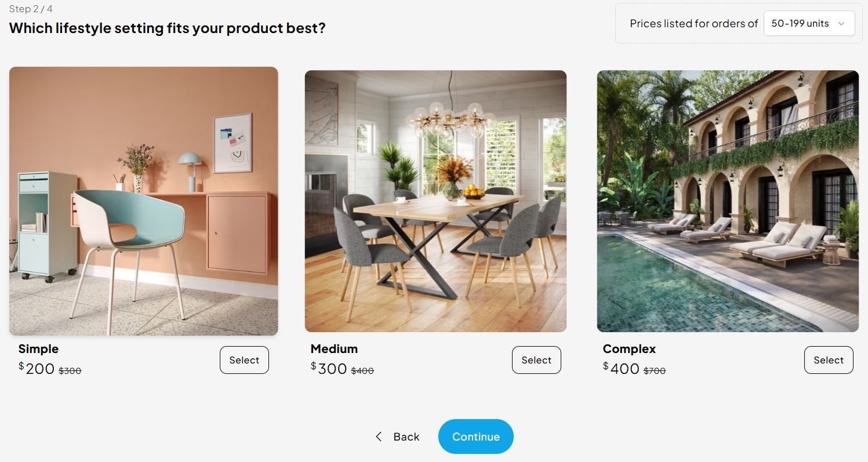
Task: Select the Complex lifestyle setting
Action: [829, 360]
